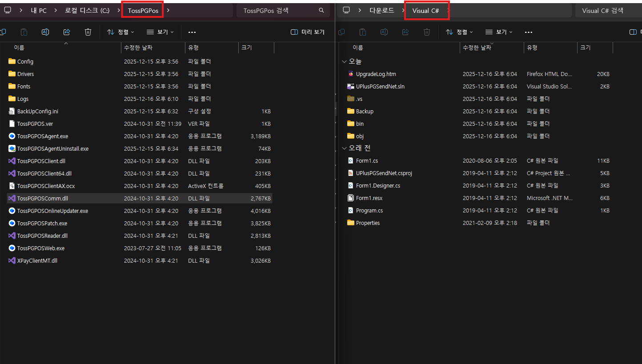The width and height of the screenshot is (642, 364).
Task: Select the Config folder icon
Action: coord(12,61)
